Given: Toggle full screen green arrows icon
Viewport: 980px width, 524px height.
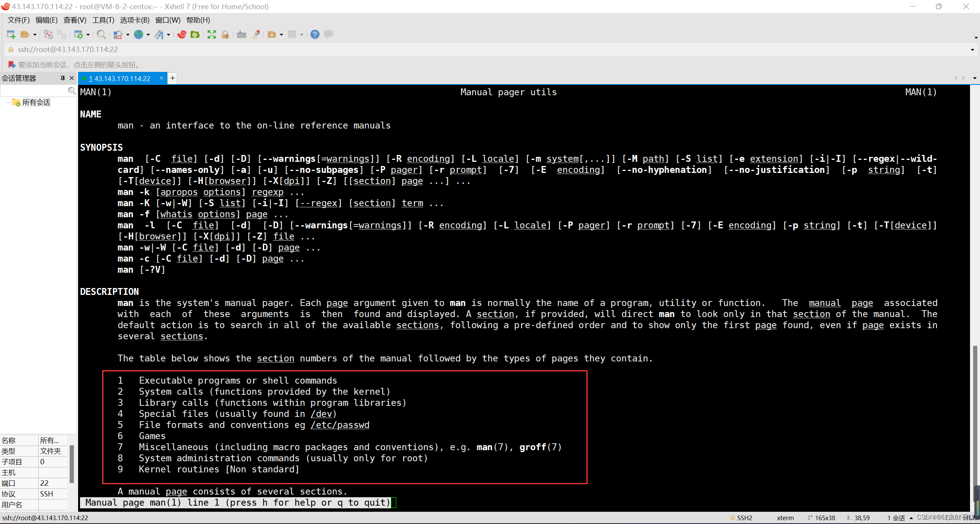Looking at the screenshot, I should tap(212, 35).
